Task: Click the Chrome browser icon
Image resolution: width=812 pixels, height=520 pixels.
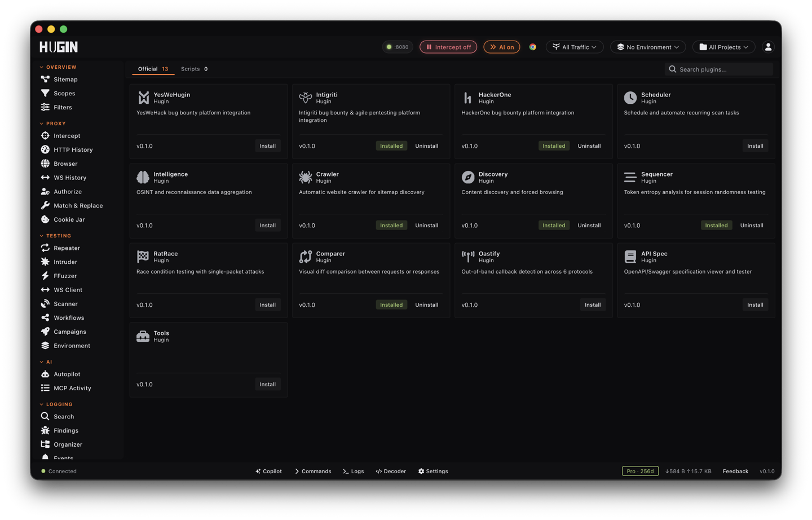Action: click(532, 47)
